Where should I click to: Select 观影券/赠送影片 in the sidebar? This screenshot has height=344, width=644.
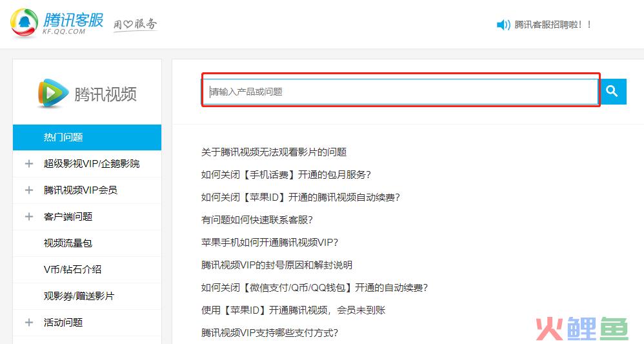click(79, 296)
